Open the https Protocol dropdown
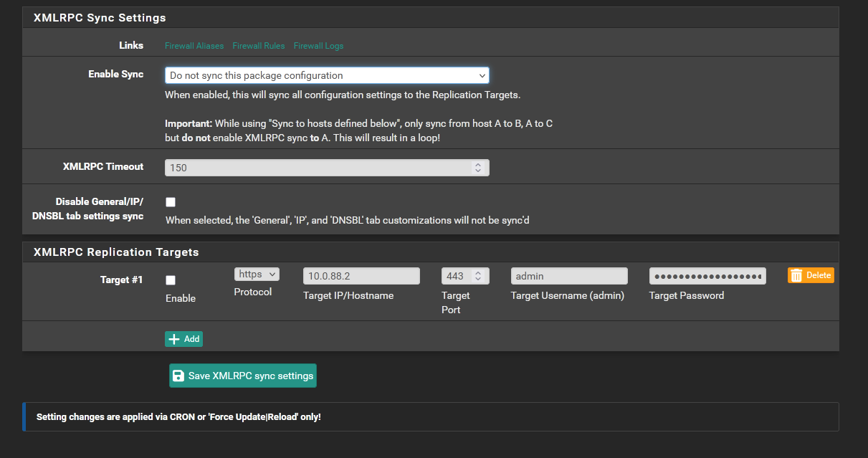 pyautogui.click(x=257, y=275)
